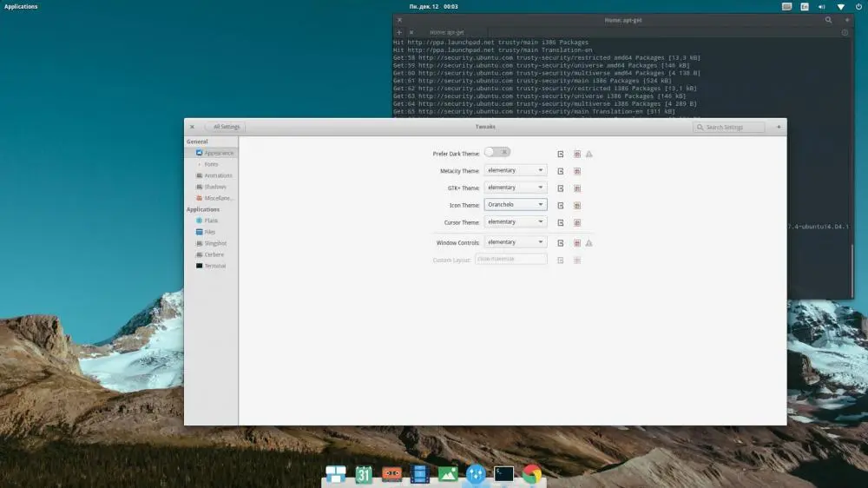Click the warning triangle beside Window Controls
868x488 pixels.
coord(589,243)
